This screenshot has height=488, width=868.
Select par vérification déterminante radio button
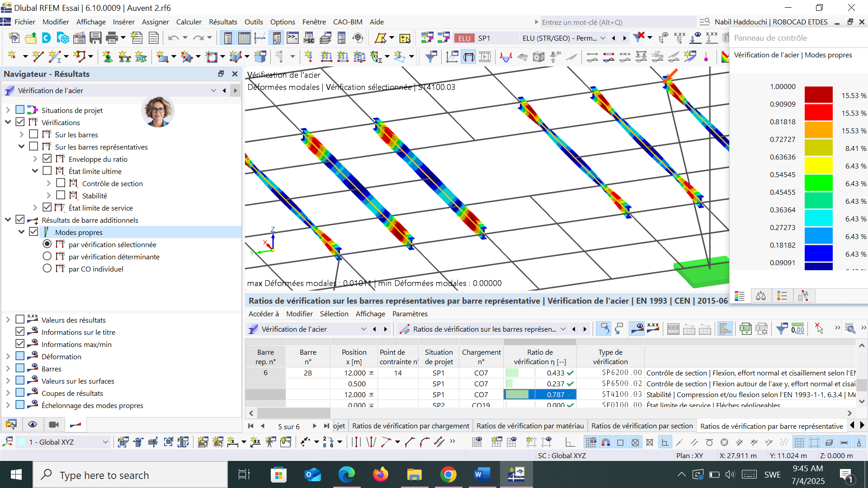[47, 256]
